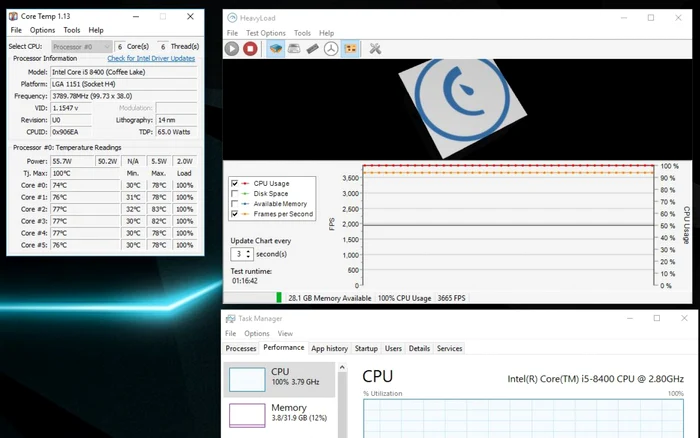Toggle the CPU stress test icon
This screenshot has height=438, width=700.
coord(276,49)
